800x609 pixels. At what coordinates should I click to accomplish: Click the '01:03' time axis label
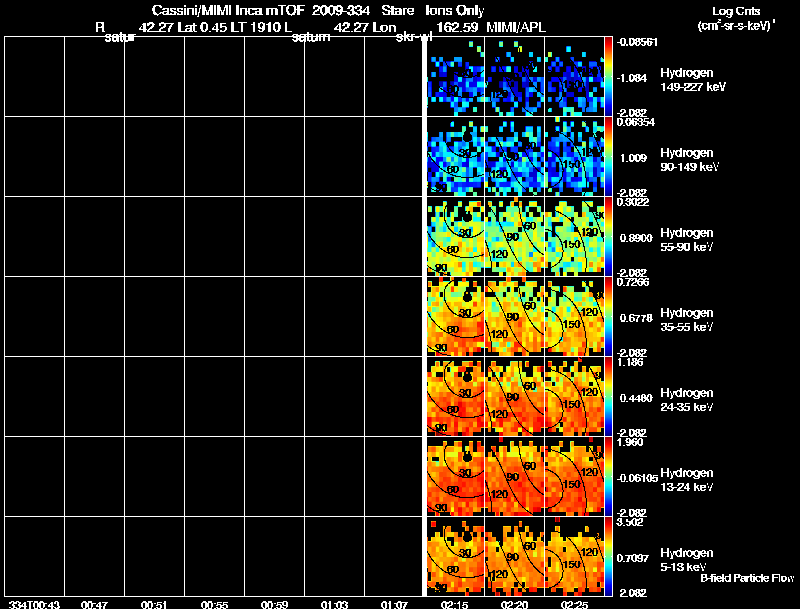tap(334, 605)
